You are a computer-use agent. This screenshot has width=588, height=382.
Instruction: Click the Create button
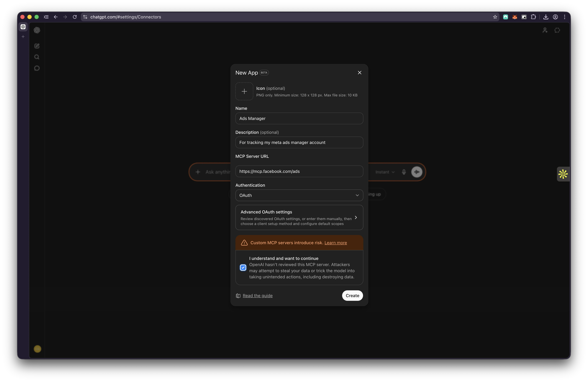click(352, 296)
